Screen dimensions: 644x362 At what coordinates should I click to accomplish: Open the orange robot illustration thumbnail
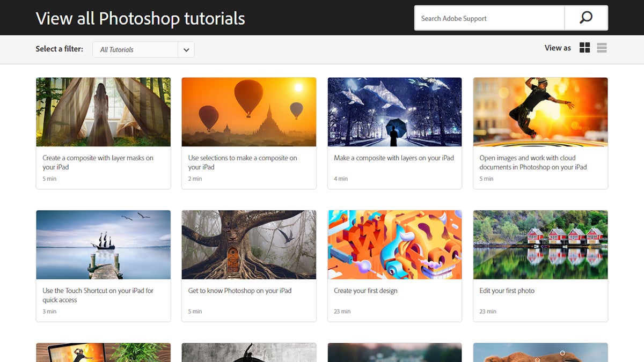(x=394, y=245)
